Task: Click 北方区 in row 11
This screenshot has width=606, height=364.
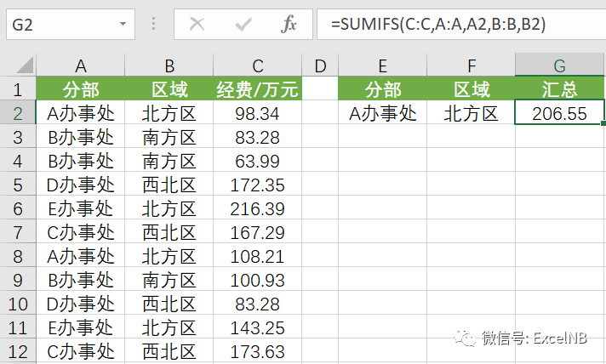Action: [x=169, y=327]
